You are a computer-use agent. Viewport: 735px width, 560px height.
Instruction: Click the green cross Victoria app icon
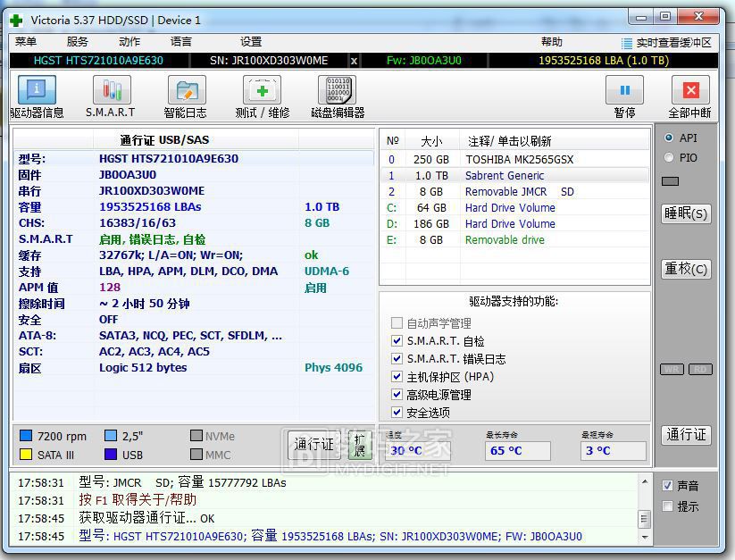click(17, 21)
